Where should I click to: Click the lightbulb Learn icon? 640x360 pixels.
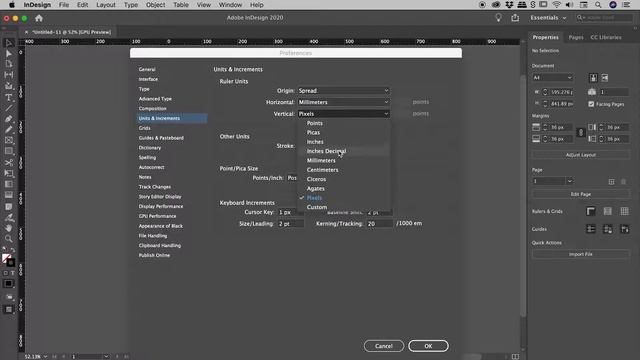click(x=498, y=18)
